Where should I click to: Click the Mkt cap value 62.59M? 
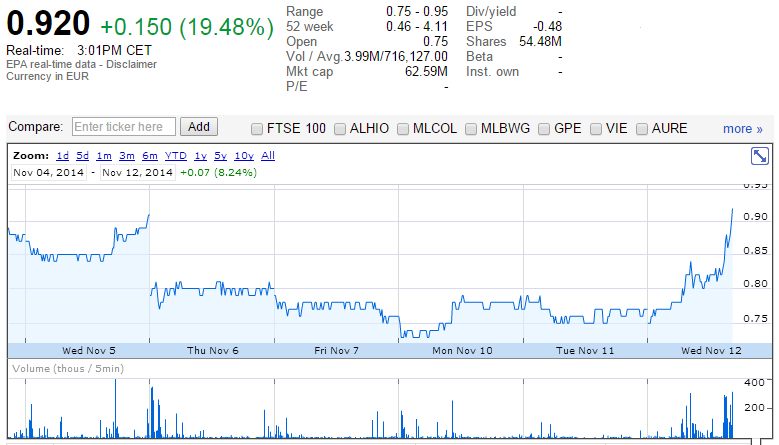426,72
